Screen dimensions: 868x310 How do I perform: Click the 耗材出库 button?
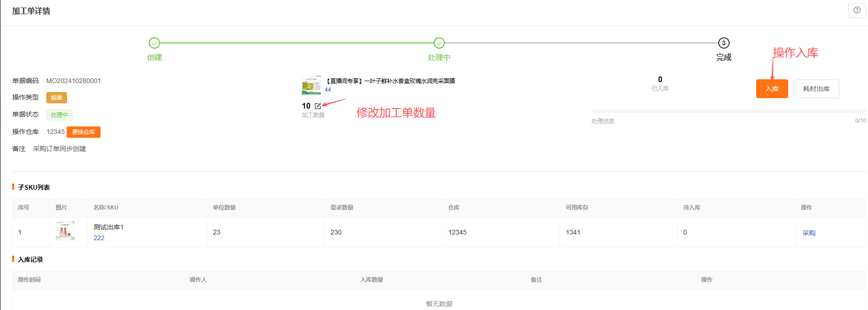pos(816,89)
